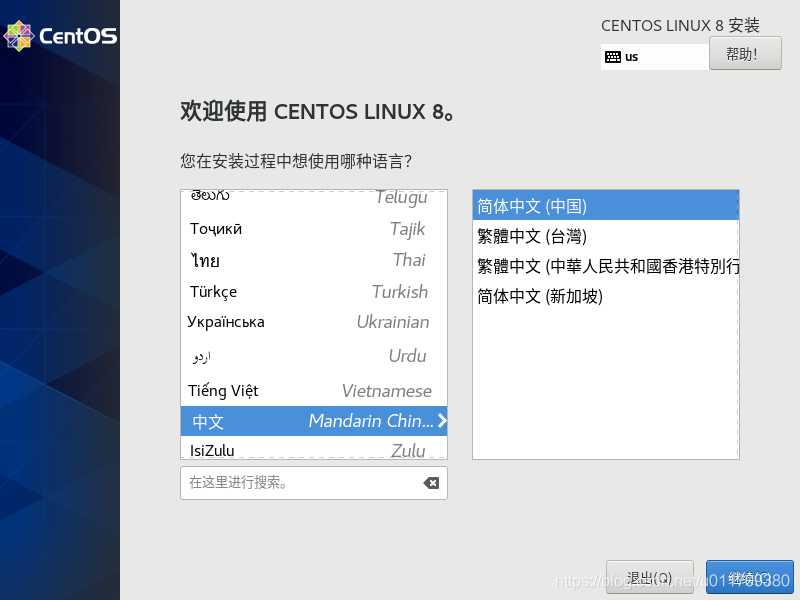Pick 简体中文 (新加坡) locale
800x600 pixels.
(x=605, y=296)
